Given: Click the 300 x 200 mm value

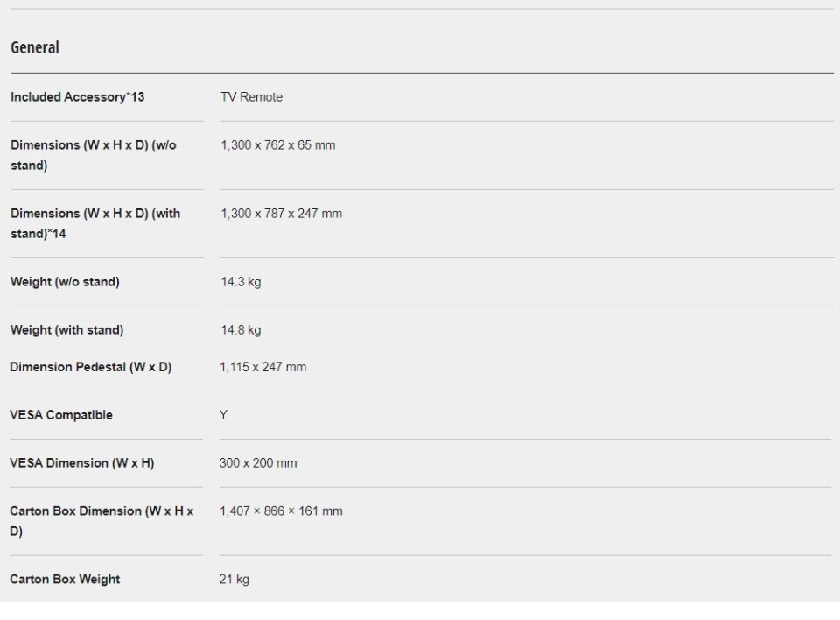Looking at the screenshot, I should coord(257,463).
